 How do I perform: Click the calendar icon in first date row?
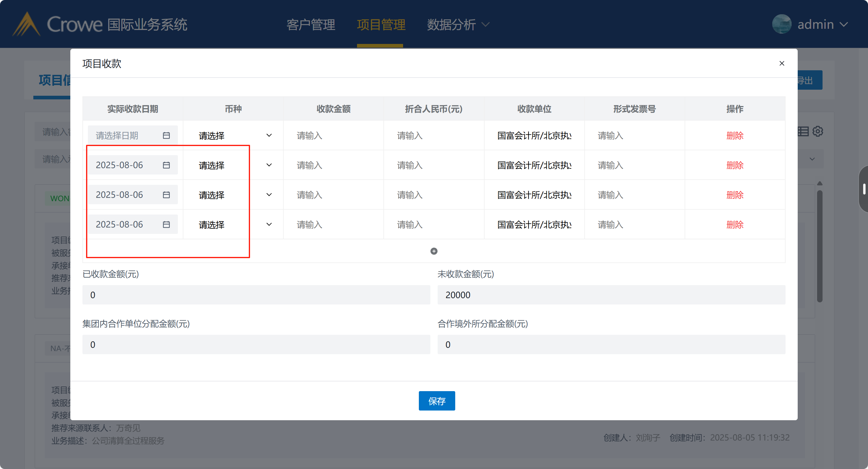[x=166, y=135]
